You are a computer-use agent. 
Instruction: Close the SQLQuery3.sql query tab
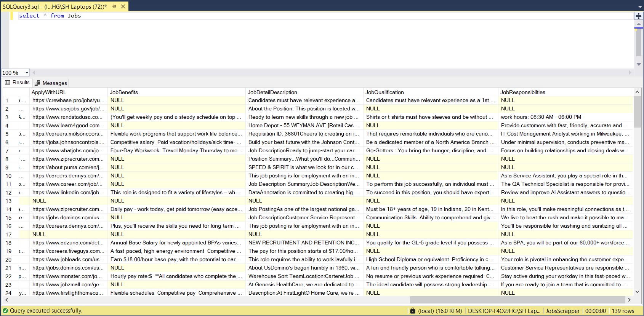tap(123, 6)
